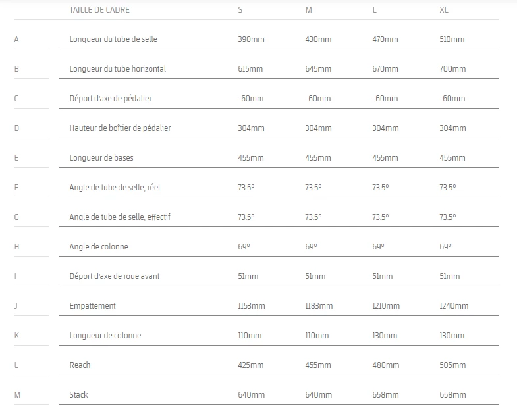Click the TAILLE DE CADRE header
The width and height of the screenshot is (517, 420).
[x=99, y=10]
